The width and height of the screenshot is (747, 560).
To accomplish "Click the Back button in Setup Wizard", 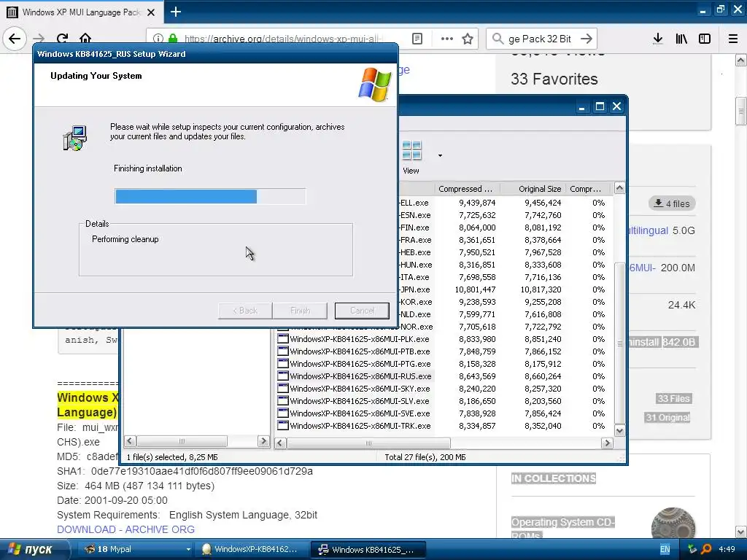I will coord(245,311).
